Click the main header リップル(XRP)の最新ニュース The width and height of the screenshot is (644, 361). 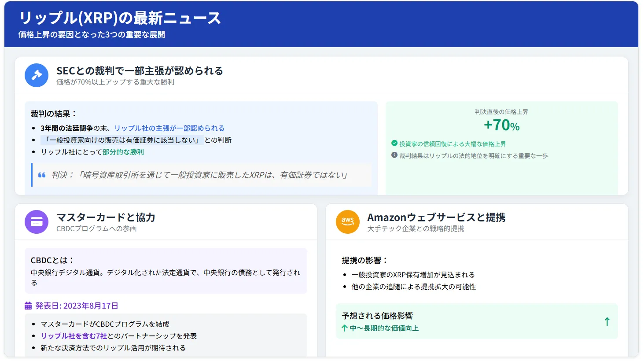pyautogui.click(x=119, y=18)
